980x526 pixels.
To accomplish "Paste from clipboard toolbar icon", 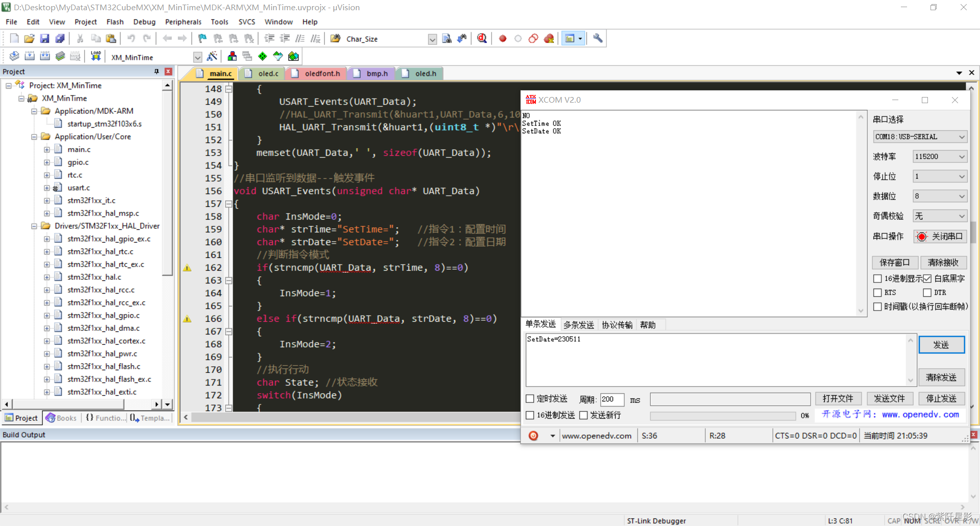I will pyautogui.click(x=111, y=39).
